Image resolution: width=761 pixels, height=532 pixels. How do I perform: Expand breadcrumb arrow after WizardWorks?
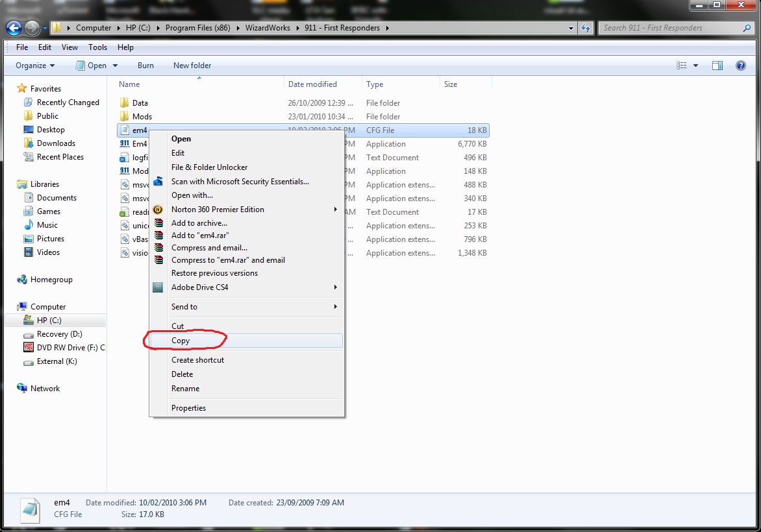click(x=297, y=28)
